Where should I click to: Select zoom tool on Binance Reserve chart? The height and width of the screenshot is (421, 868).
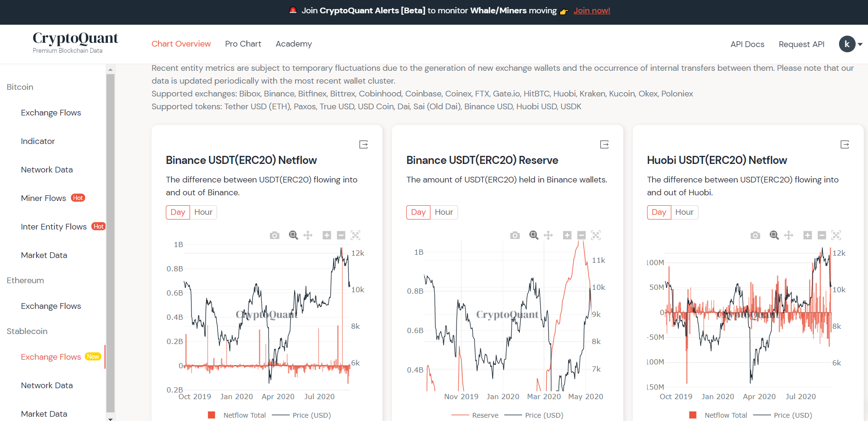[x=534, y=235]
